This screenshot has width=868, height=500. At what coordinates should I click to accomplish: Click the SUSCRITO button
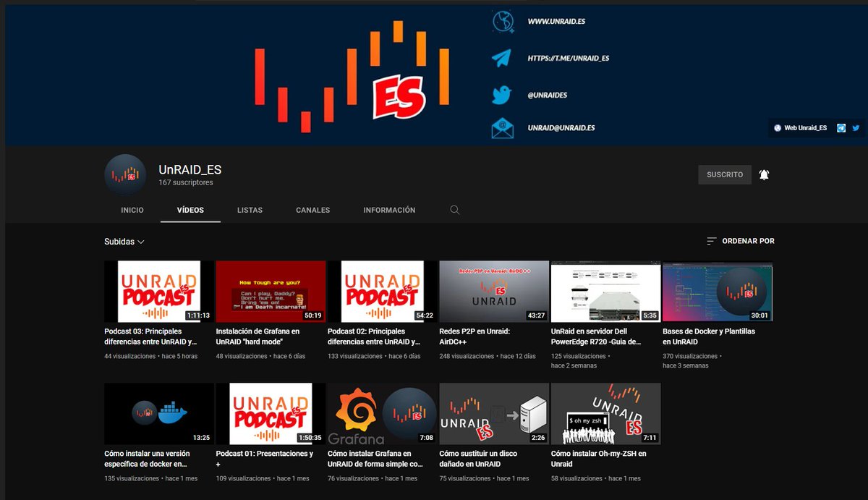point(725,174)
